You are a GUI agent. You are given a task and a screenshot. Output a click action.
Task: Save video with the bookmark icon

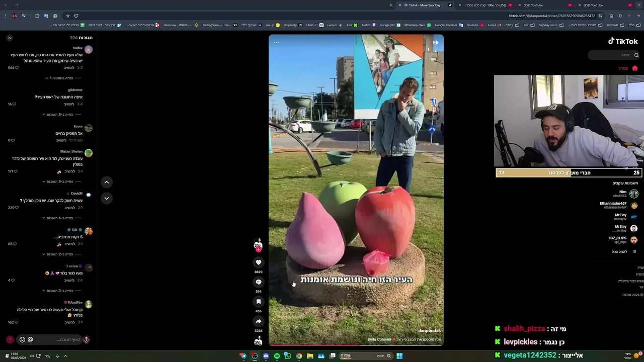tap(259, 302)
